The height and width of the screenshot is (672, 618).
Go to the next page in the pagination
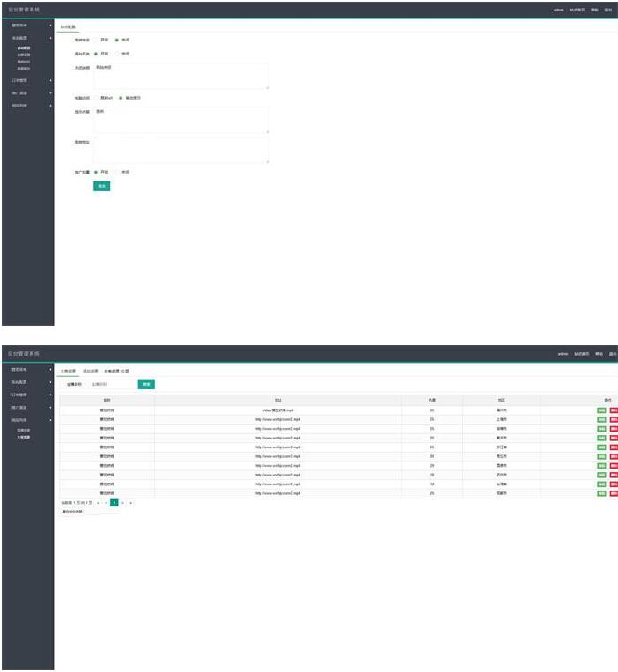pyautogui.click(x=122, y=503)
